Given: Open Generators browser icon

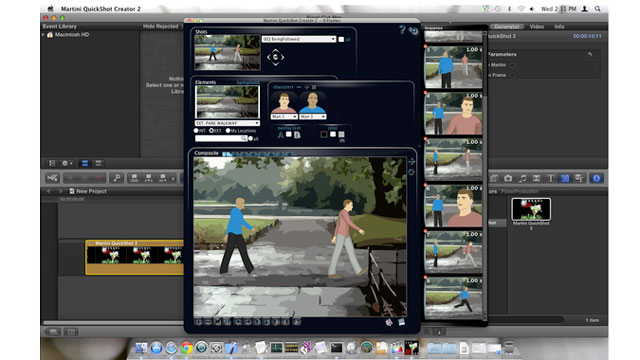Looking at the screenshot, I should pyautogui.click(x=565, y=178).
